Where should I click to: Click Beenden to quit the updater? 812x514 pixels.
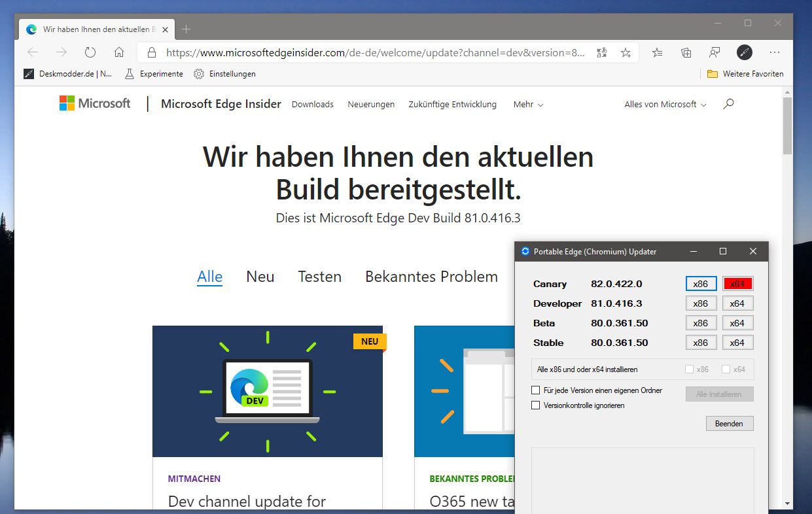[730, 424]
